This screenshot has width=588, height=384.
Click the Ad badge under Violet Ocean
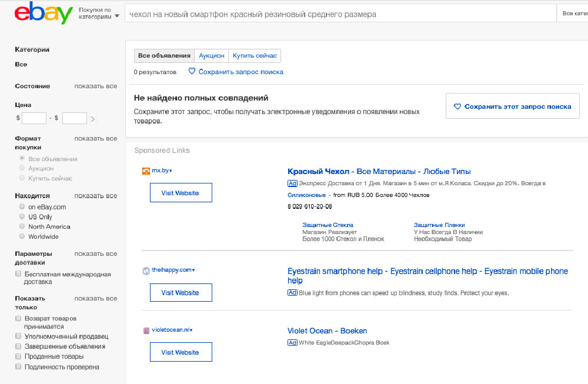[x=292, y=343]
